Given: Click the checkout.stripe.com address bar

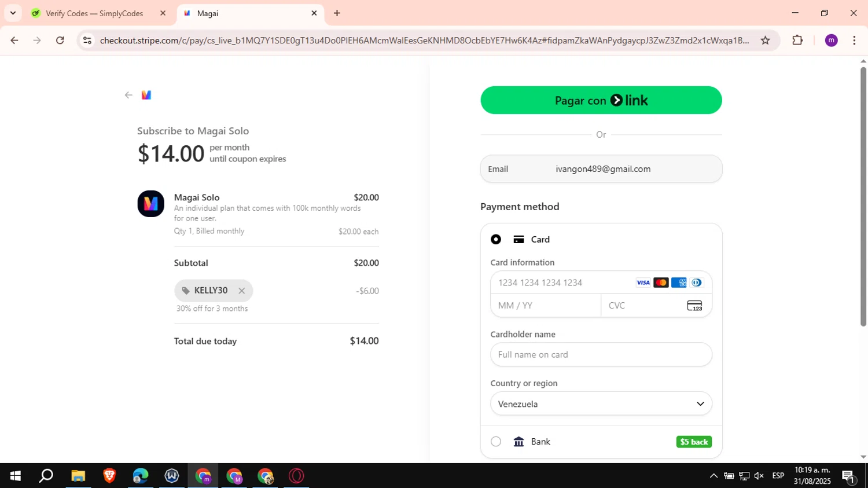Looking at the screenshot, I should point(424,40).
